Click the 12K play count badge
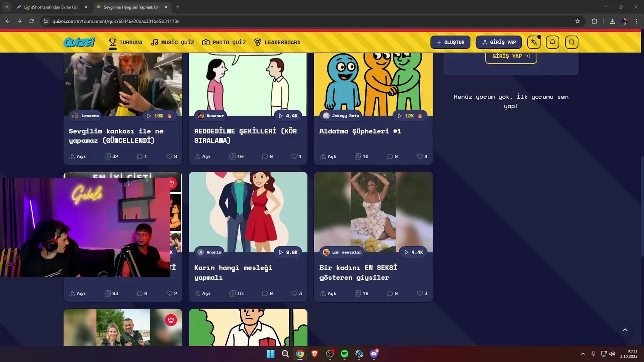 (x=410, y=116)
